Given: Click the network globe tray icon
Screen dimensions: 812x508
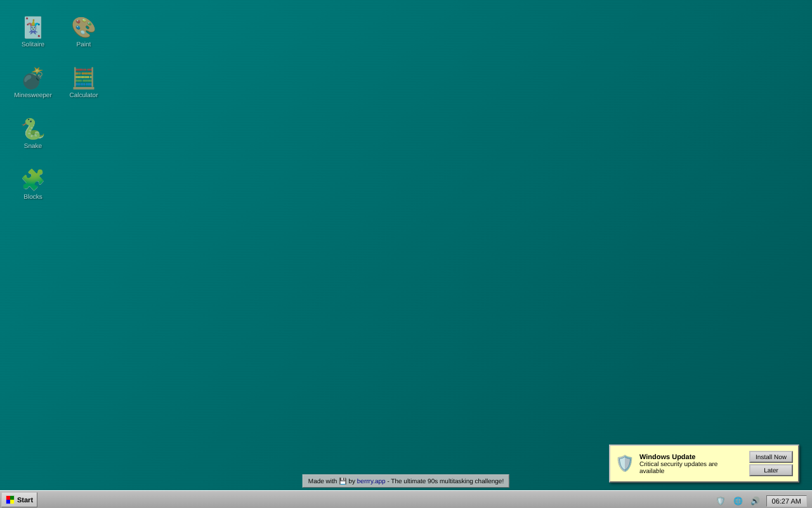Looking at the screenshot, I should pos(737,500).
